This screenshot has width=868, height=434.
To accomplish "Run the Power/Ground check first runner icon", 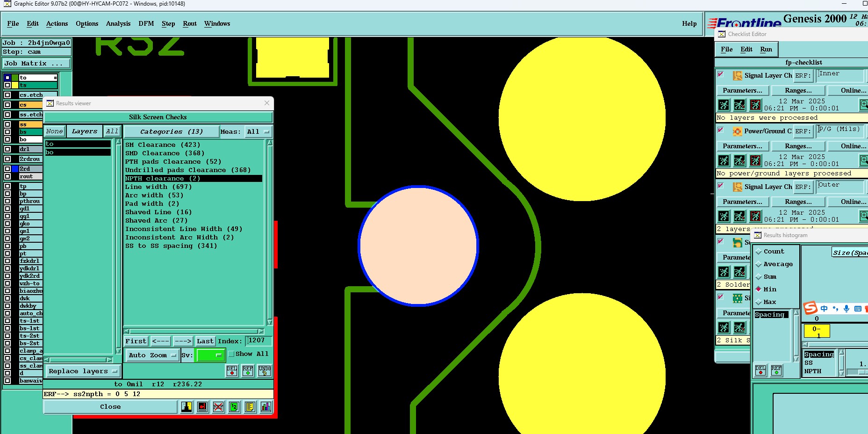I will (x=724, y=160).
